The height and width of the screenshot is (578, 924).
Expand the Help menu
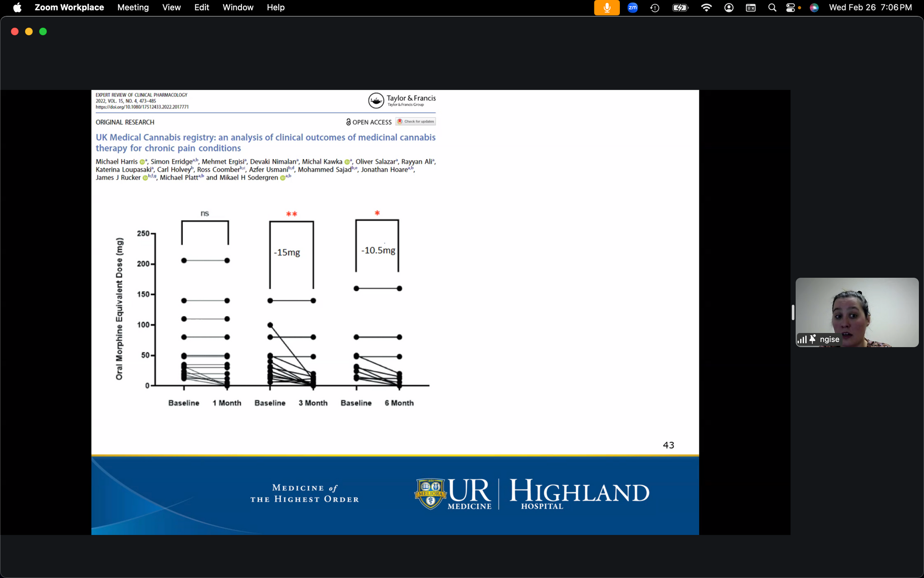pyautogui.click(x=276, y=8)
